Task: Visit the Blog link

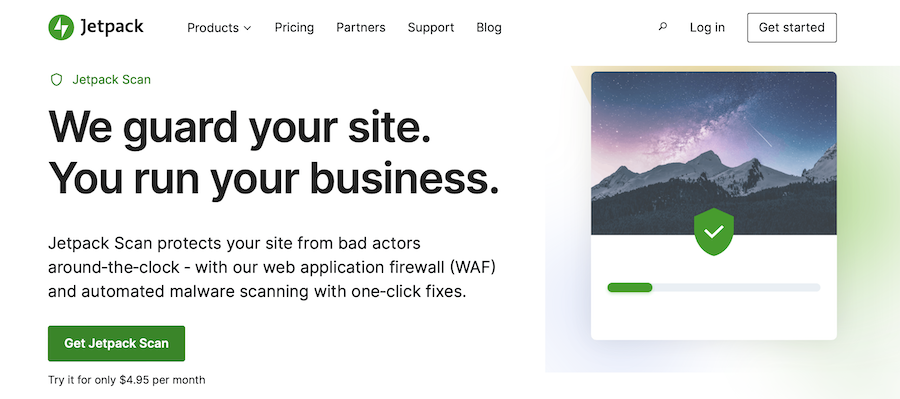Action: tap(488, 28)
